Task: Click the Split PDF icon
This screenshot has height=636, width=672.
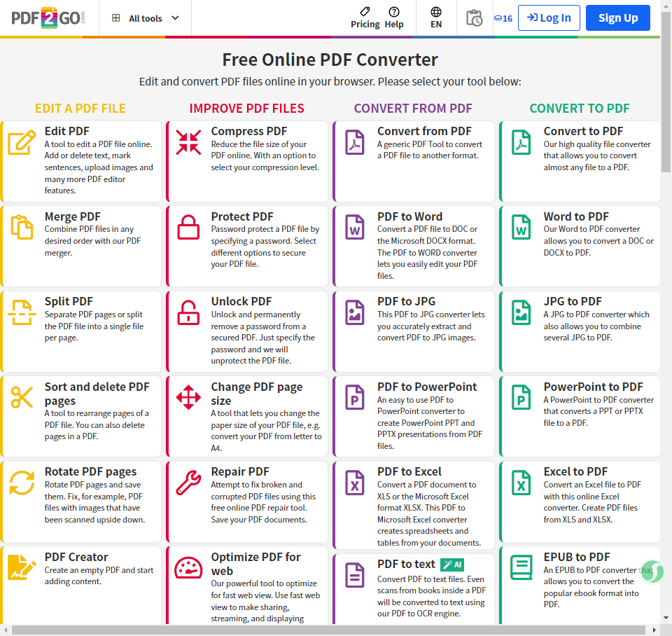Action: tap(22, 312)
